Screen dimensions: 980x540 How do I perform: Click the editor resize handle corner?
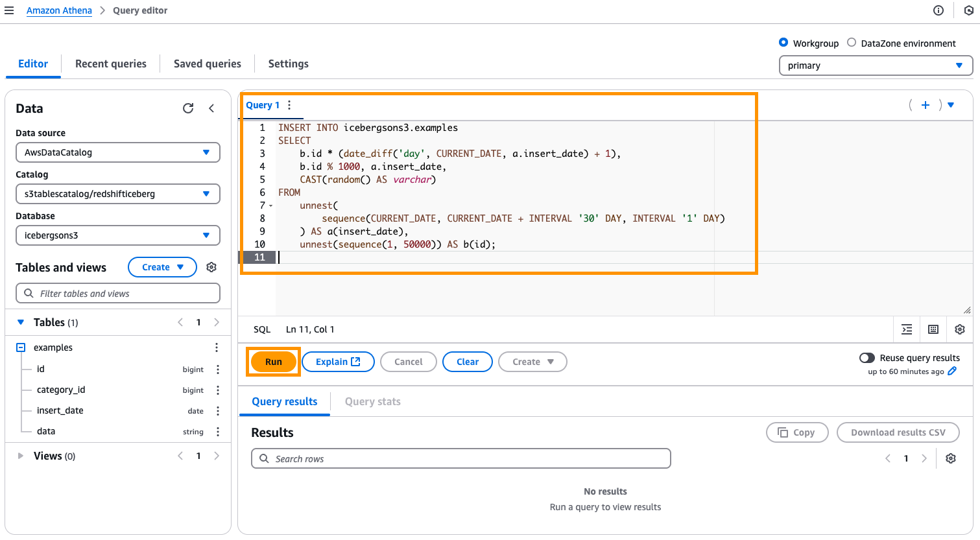click(x=967, y=310)
